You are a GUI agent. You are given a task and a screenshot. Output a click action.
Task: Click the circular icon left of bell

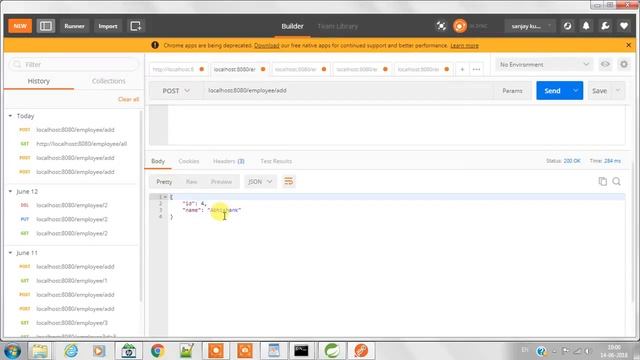[567, 26]
